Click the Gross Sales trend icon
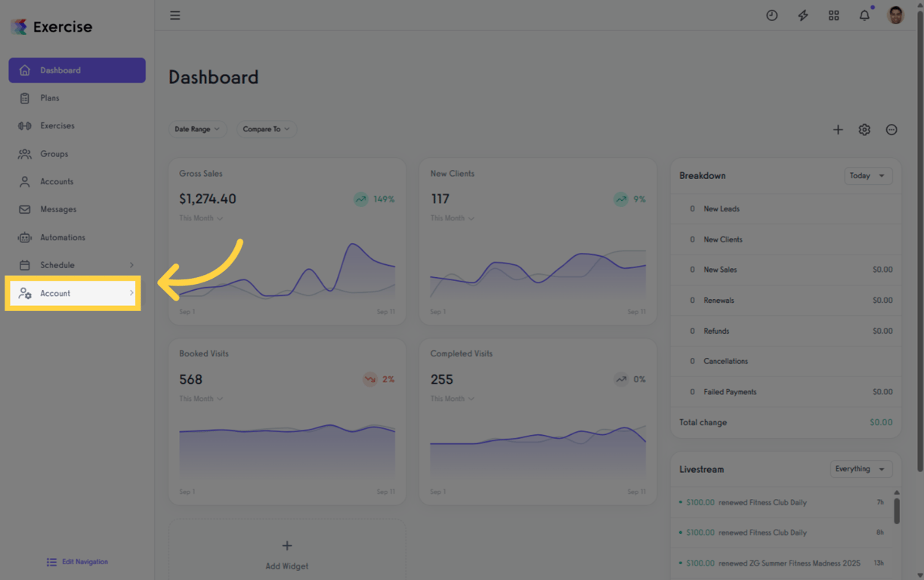The image size is (924, 580). click(361, 199)
